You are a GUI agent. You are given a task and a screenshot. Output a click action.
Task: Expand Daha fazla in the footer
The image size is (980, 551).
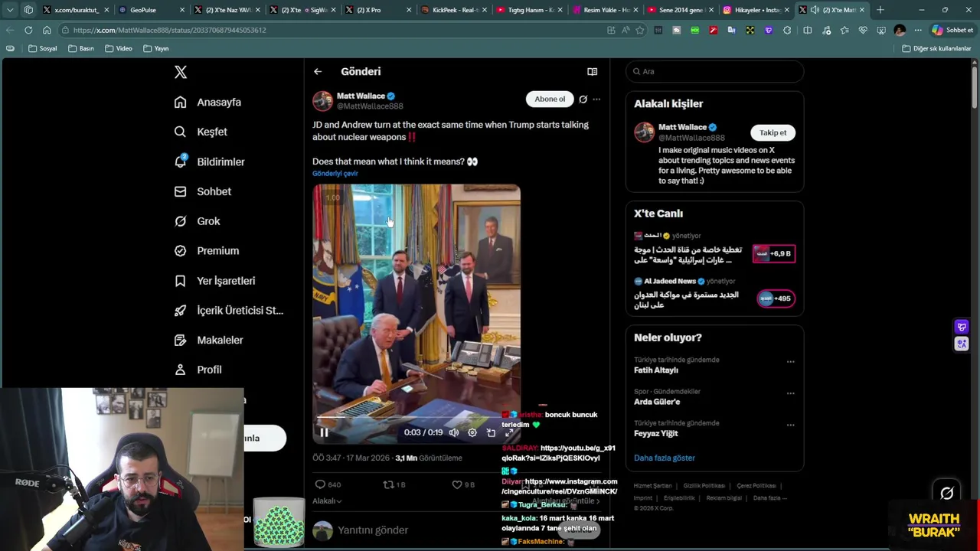pos(769,497)
